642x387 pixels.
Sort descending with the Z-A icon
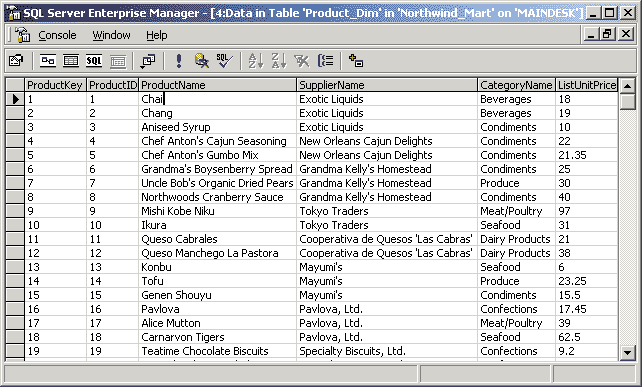[x=279, y=61]
